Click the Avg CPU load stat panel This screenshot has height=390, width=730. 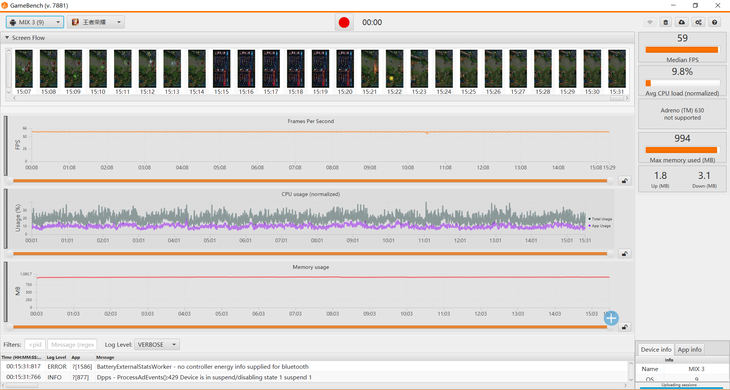682,81
